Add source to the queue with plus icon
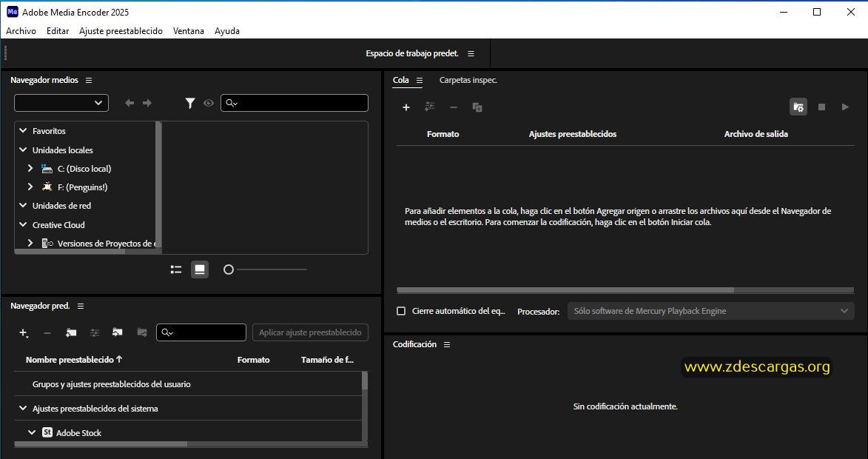 [x=406, y=107]
